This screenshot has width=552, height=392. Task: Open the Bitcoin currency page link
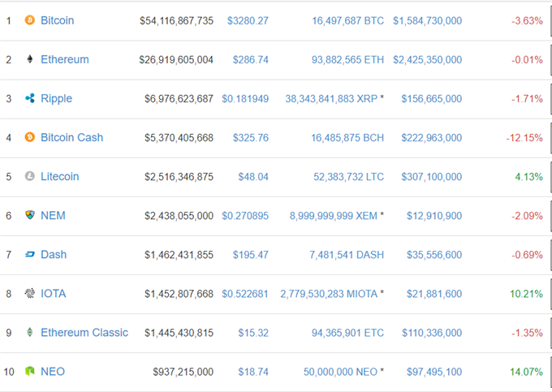58,20
